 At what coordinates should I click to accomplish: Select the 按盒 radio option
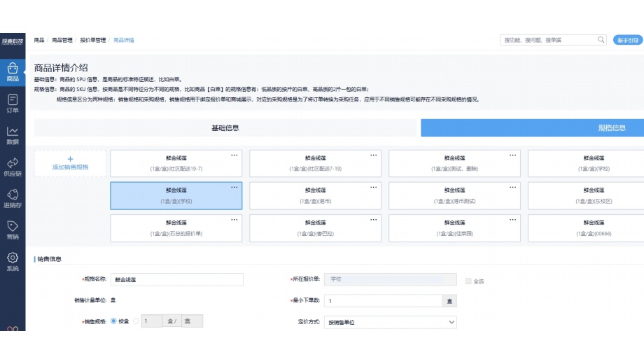(x=113, y=321)
